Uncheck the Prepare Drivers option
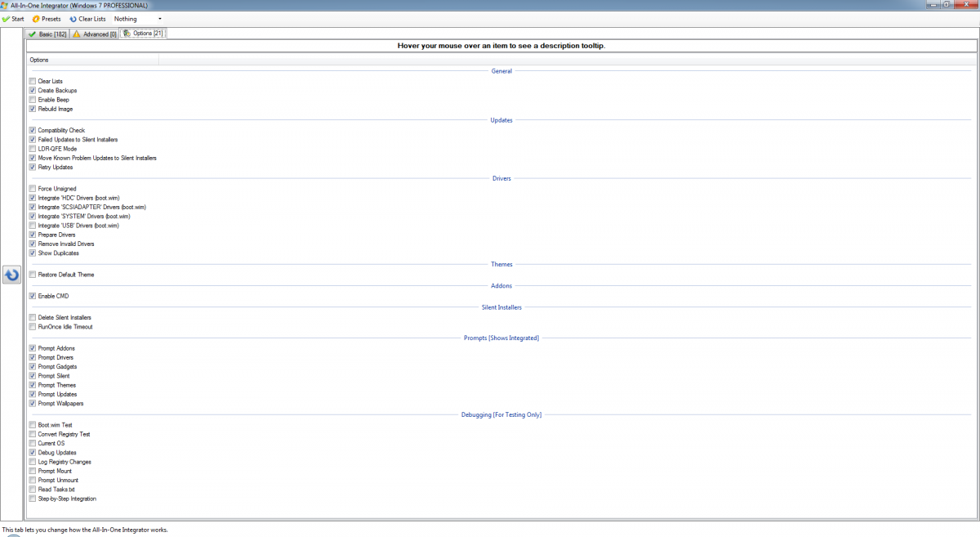The image size is (980, 537). tap(33, 235)
